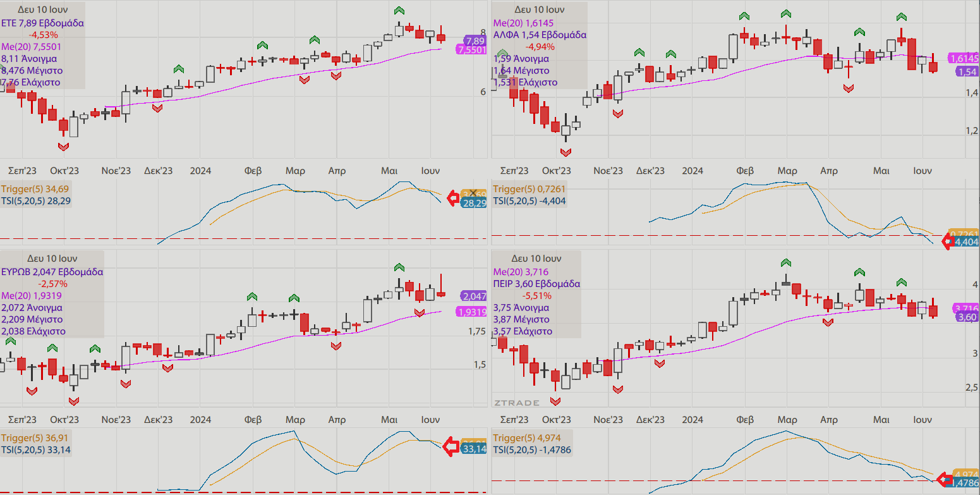This screenshot has width=980, height=495.
Task: Click the '2,209 Μέγιστο' high value
Action: pos(32,319)
